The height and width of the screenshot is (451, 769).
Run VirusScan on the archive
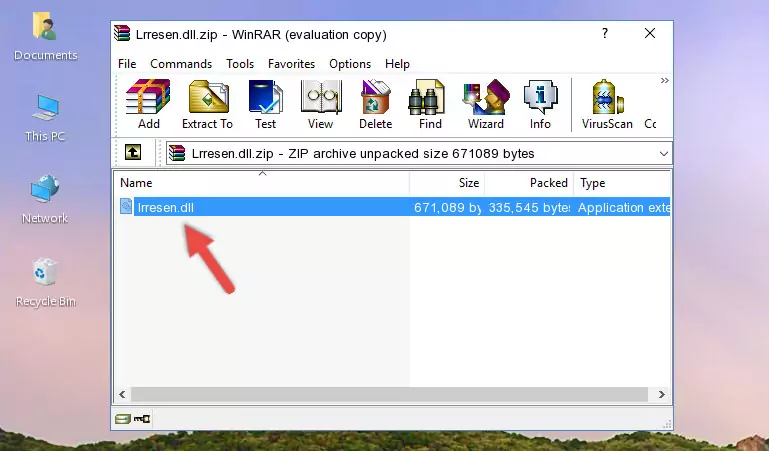[607, 105]
